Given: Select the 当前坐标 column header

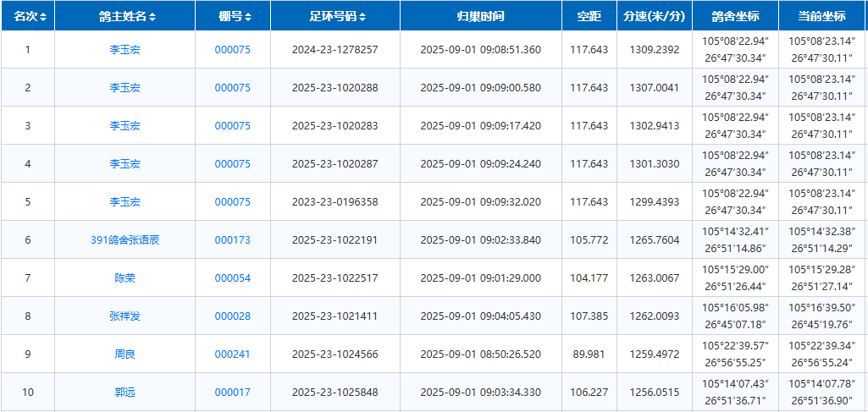Looking at the screenshot, I should click(x=821, y=16).
